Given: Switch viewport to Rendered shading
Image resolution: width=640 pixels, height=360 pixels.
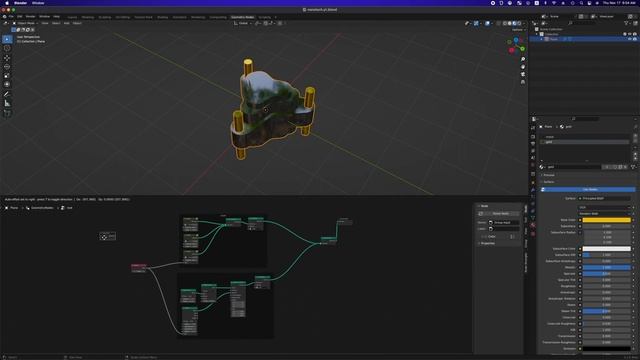Looking at the screenshot, I should point(519,23).
